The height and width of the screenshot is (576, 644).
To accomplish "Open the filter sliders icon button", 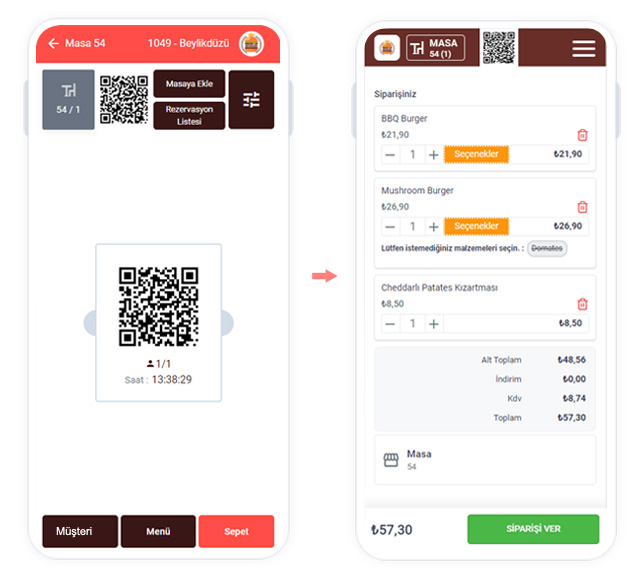I will coord(251,99).
